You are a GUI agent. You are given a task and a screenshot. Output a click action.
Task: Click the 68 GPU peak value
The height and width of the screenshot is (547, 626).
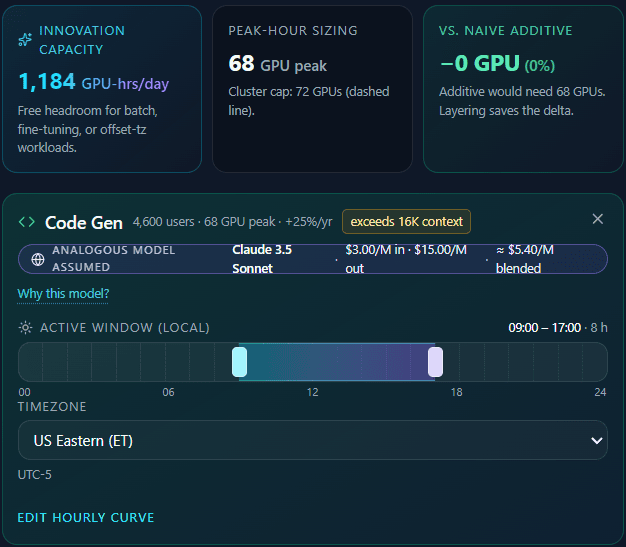277,64
